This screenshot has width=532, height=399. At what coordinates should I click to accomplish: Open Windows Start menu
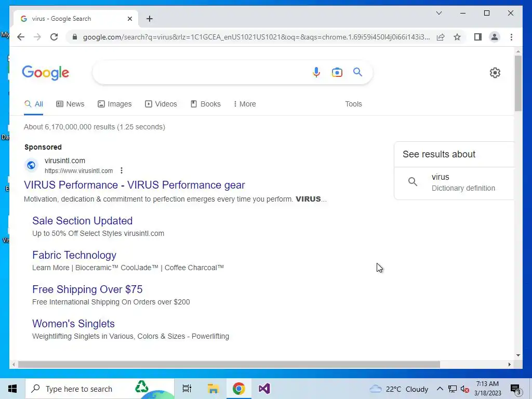point(12,389)
